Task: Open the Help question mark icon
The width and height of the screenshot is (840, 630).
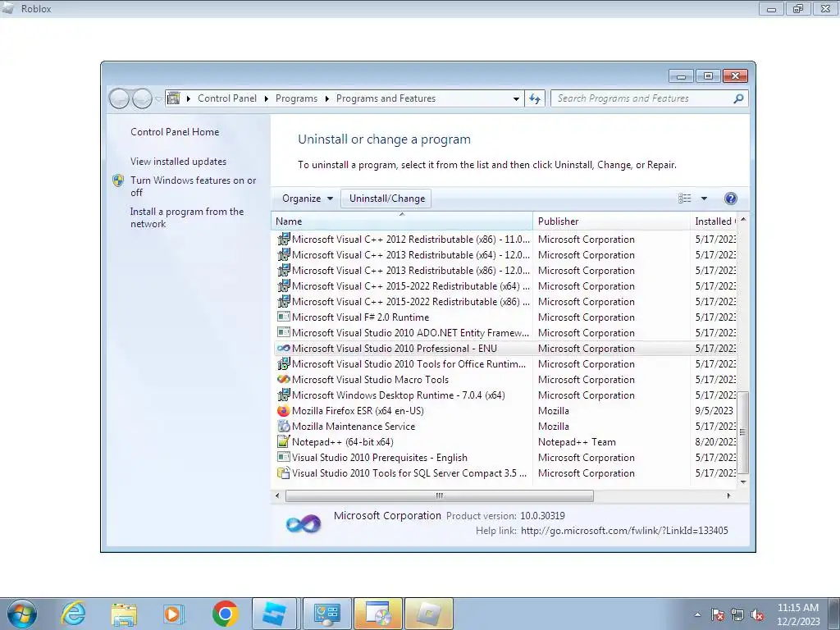Action: click(730, 199)
